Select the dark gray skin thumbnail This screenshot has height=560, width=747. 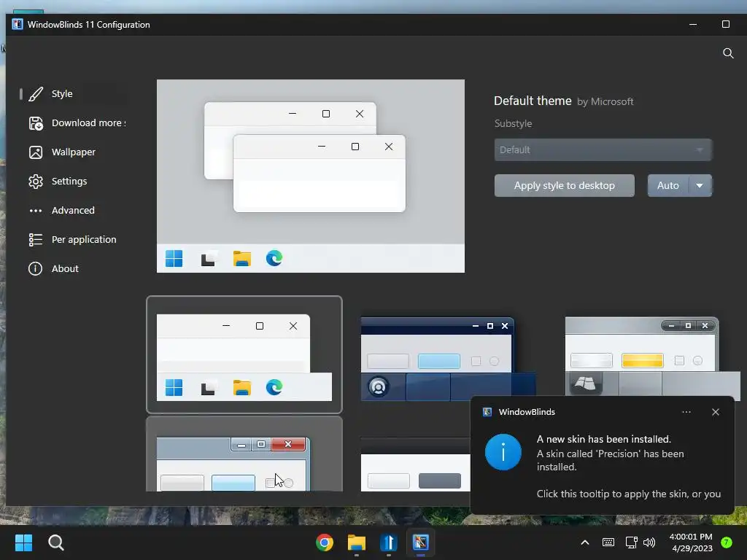(415, 464)
